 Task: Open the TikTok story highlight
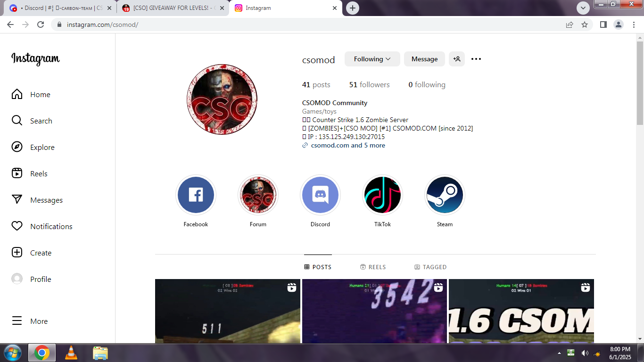pos(382,195)
